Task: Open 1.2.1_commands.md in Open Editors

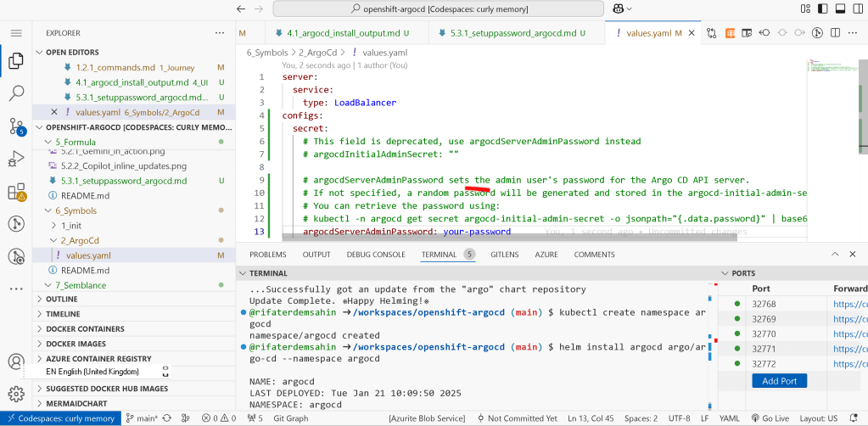Action: (x=135, y=68)
